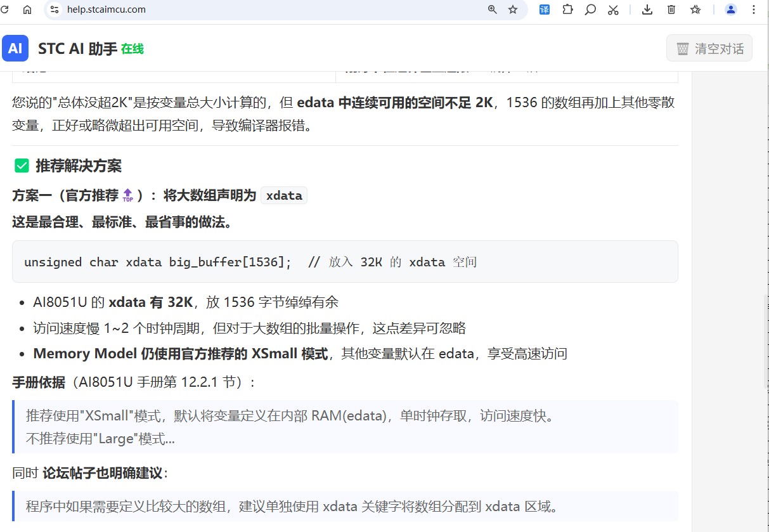Click the browser reload icon
The image size is (769, 532).
[x=4, y=10]
